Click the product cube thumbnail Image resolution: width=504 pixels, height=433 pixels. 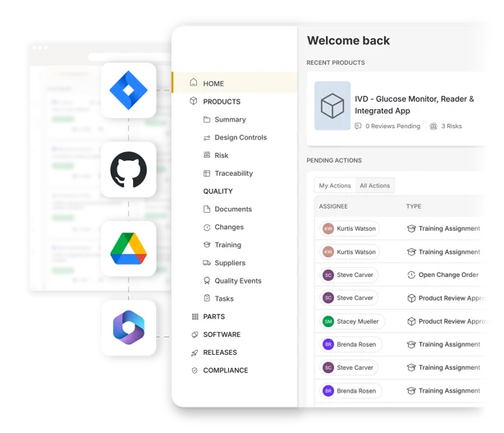(x=332, y=105)
